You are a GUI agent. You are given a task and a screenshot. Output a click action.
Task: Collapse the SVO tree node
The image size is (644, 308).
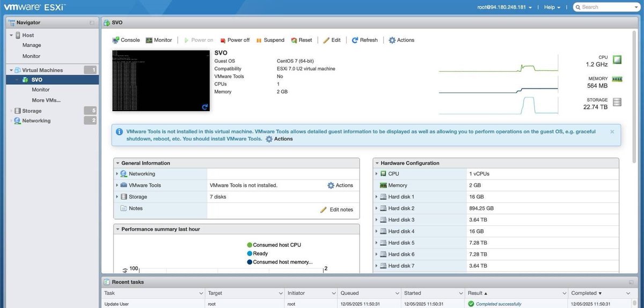(18, 80)
